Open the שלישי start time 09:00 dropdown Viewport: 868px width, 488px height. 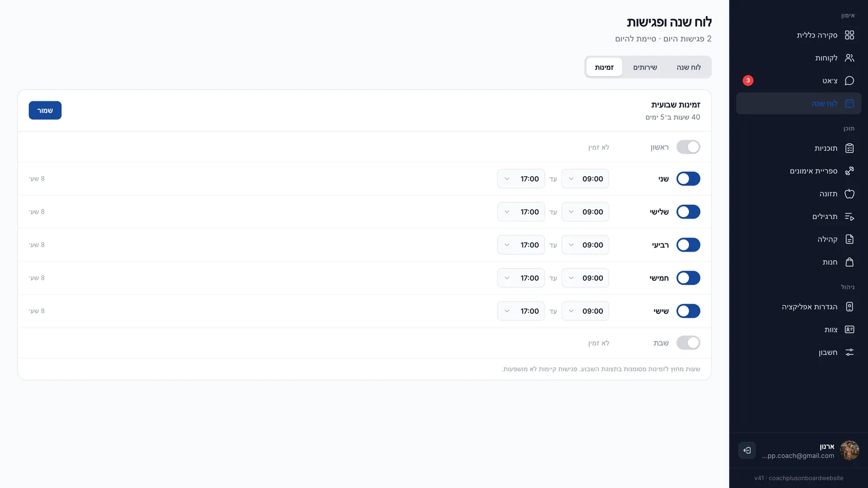tap(585, 212)
